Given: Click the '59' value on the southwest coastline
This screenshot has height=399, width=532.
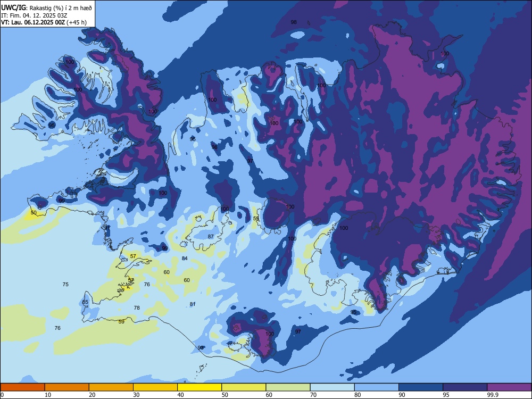Looking at the screenshot, I should [x=121, y=322].
